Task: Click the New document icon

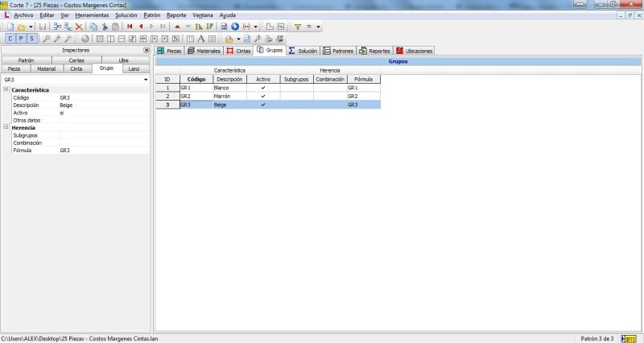Action: pos(9,27)
